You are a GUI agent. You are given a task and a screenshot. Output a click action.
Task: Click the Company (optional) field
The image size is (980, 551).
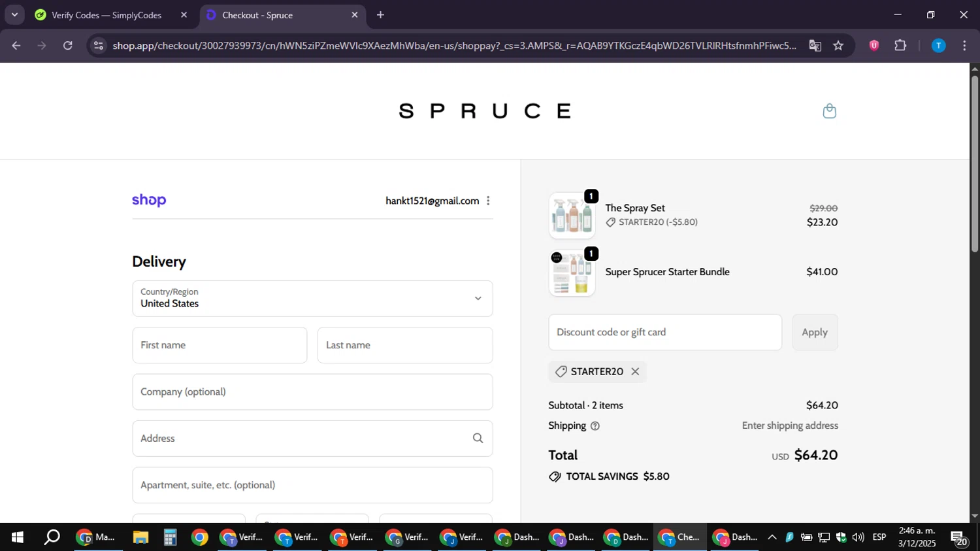(x=312, y=392)
